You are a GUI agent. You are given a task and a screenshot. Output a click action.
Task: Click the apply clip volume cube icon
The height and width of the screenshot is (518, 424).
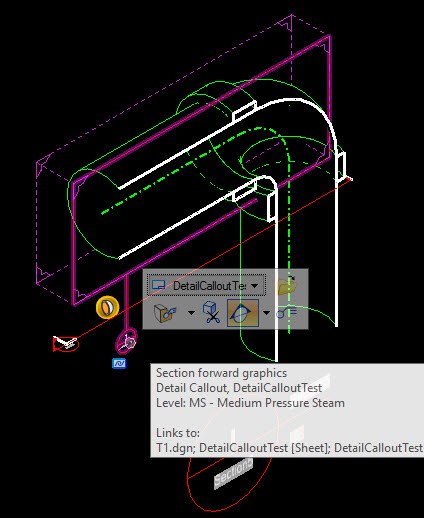(x=165, y=313)
